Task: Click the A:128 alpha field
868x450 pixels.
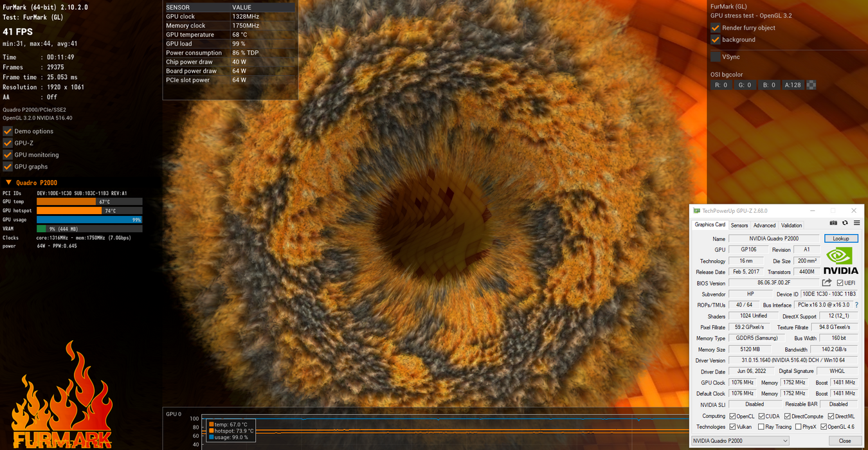Action: [793, 85]
